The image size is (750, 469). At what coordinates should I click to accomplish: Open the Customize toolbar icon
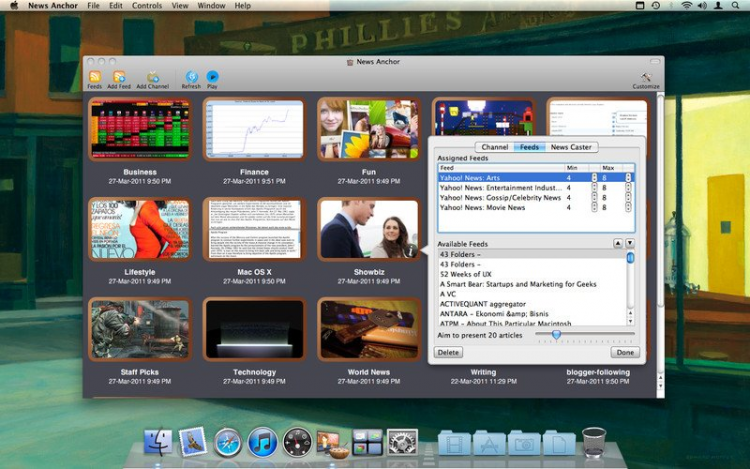(646, 77)
